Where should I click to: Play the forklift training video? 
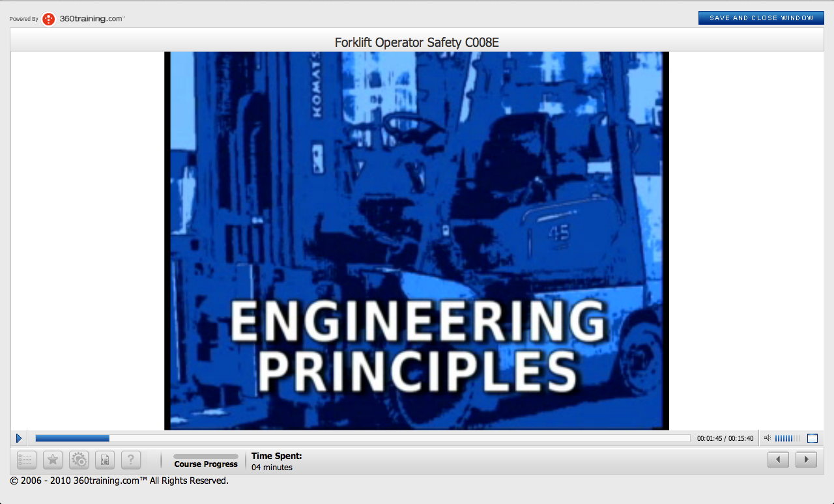[19, 438]
